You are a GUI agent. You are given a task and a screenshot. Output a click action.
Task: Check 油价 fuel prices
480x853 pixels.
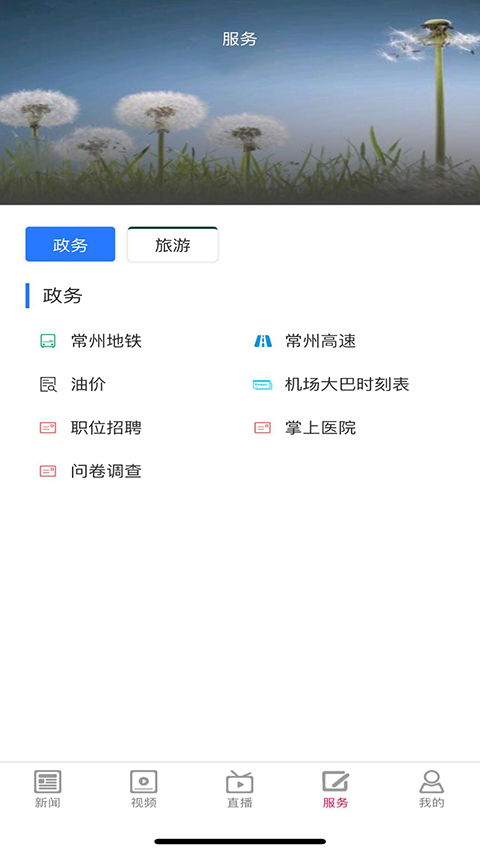point(88,385)
